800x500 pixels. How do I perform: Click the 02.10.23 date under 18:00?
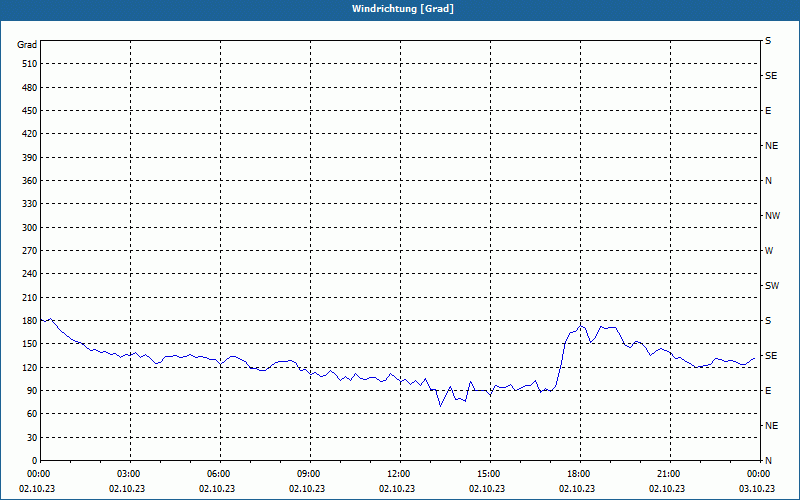[577, 489]
